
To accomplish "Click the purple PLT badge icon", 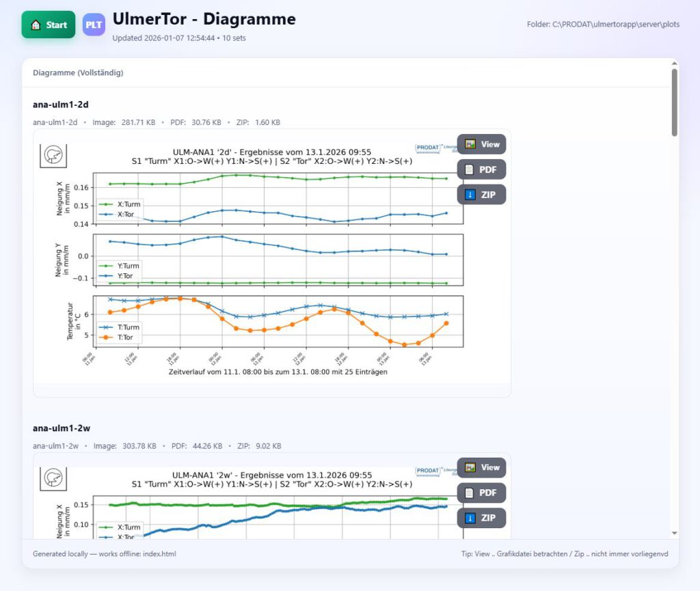I will 94,25.
